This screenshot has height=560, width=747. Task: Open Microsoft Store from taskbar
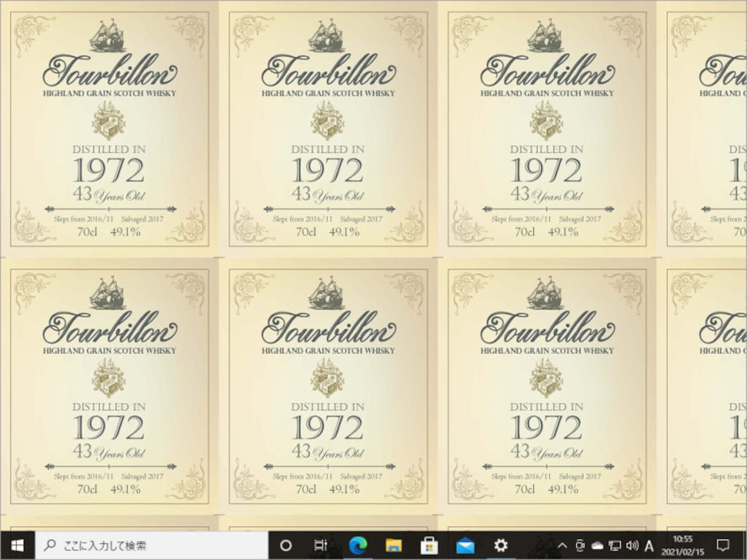429,546
